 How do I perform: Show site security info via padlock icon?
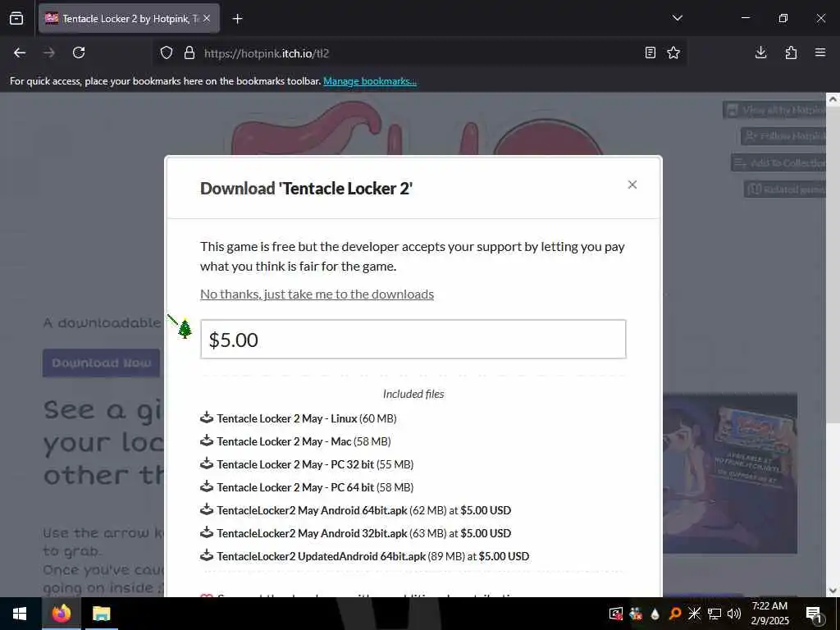point(189,53)
